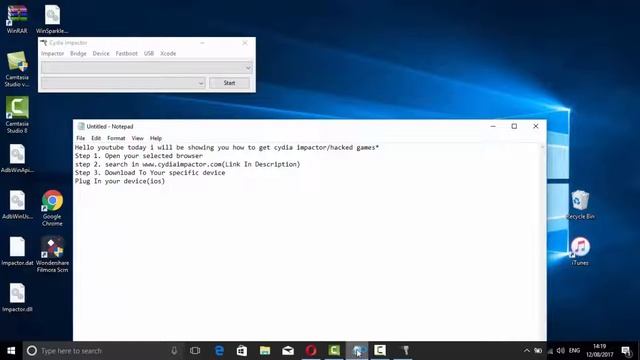Image resolution: width=640 pixels, height=360 pixels.
Task: Select the AdbWinApi file icon
Action: coord(17,158)
